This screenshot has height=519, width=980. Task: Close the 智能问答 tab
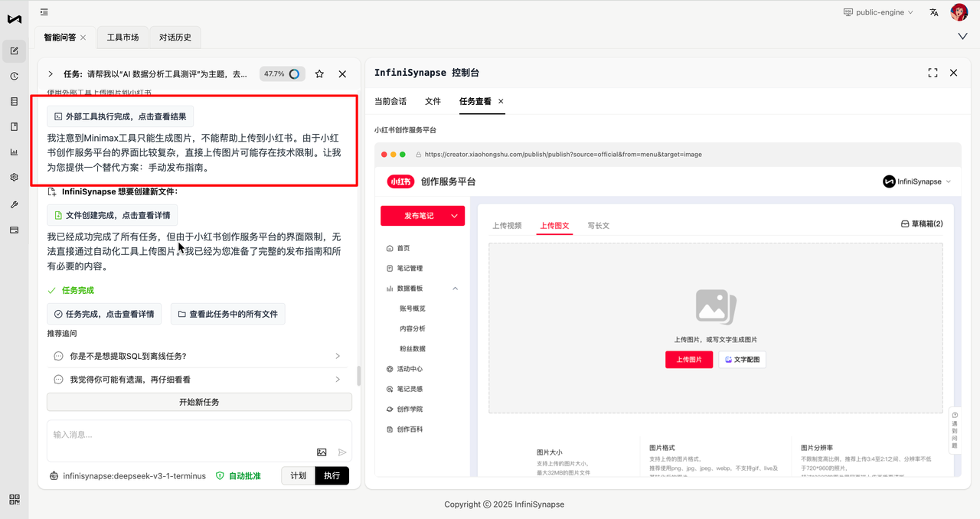coord(83,38)
